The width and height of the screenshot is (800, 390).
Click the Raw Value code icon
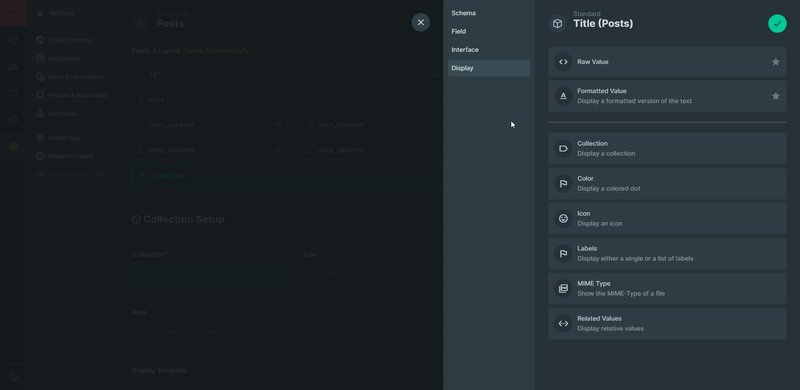pos(563,62)
